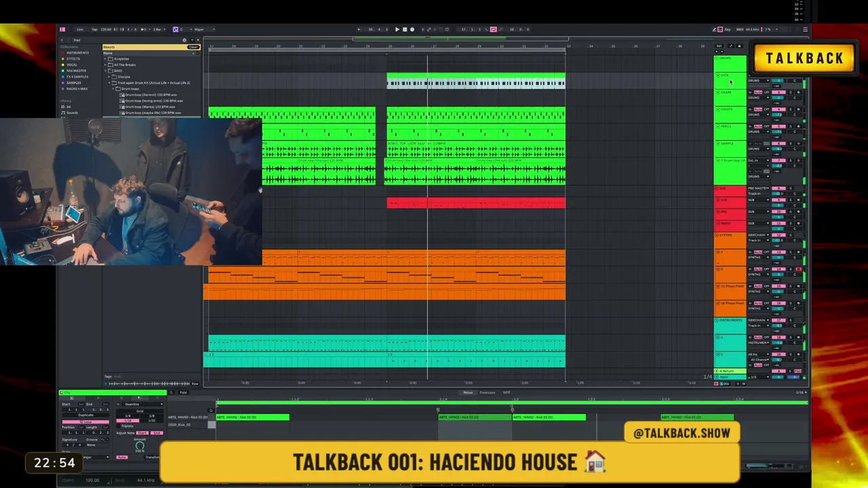Select the red clip in the arrangement
The height and width of the screenshot is (488, 868).
(475, 203)
